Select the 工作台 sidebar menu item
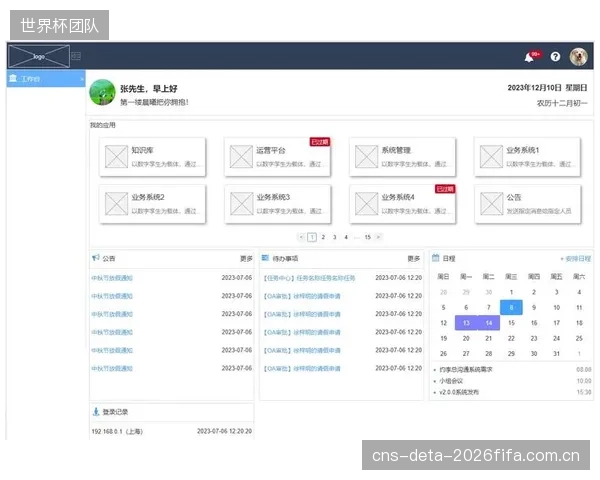Screen dimensions: 600x480 click(46, 78)
